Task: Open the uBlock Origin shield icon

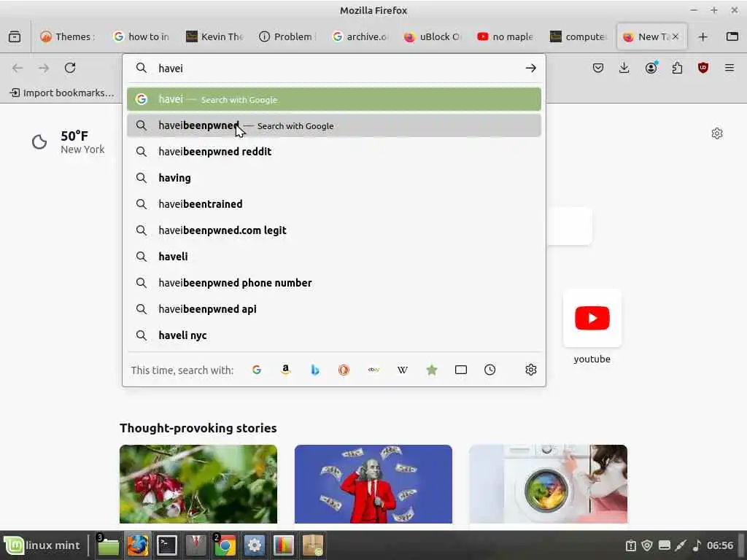Action: 703,68
